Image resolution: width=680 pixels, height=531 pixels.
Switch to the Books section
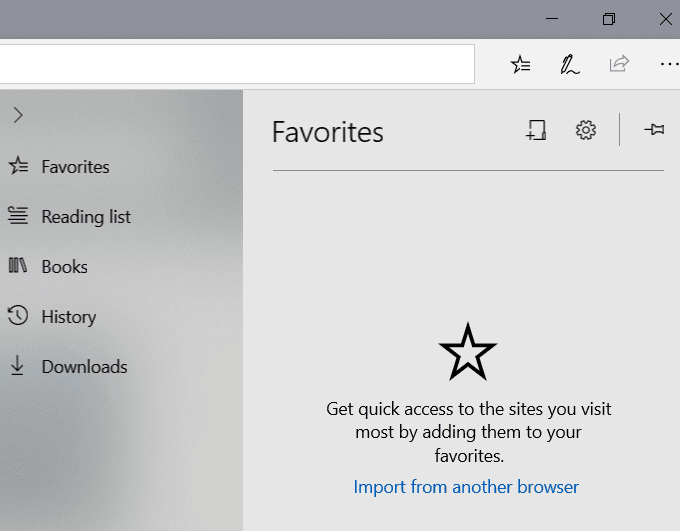click(64, 267)
